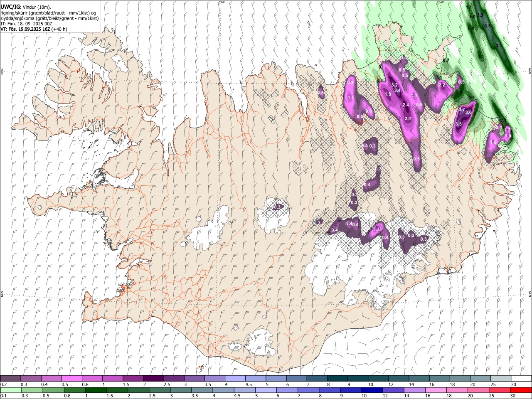Click the '20W' longitude label
532x399 pixels.
point(221,2)
